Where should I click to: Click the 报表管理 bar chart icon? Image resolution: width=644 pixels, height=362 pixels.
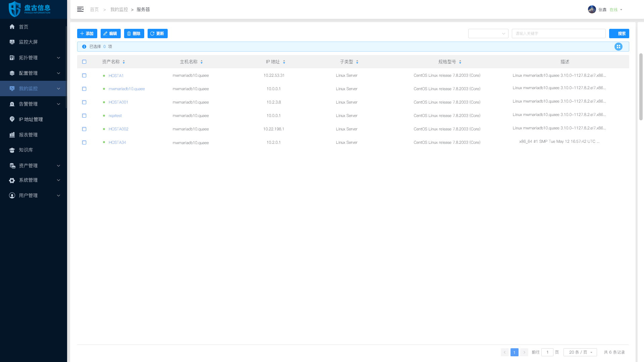click(12, 135)
